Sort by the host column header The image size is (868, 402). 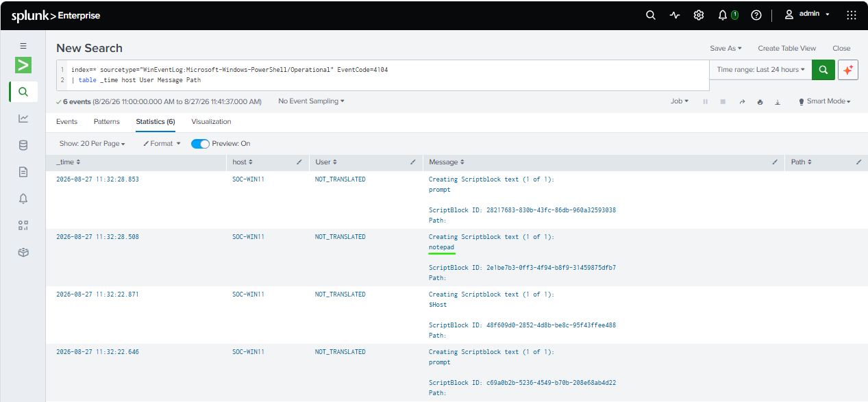tap(243, 162)
